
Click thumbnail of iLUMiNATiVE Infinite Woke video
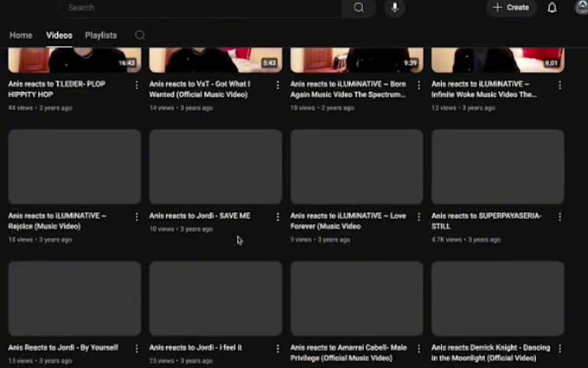pyautogui.click(x=497, y=60)
